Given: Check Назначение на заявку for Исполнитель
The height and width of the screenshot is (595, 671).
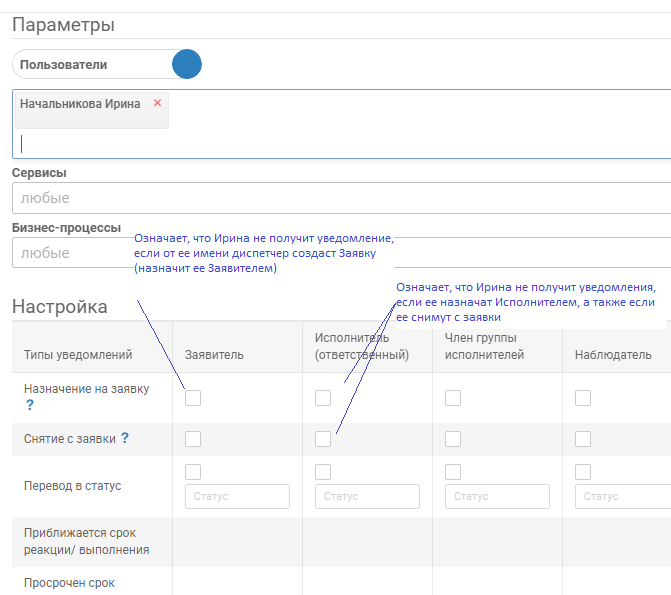Looking at the screenshot, I should coord(323,398).
